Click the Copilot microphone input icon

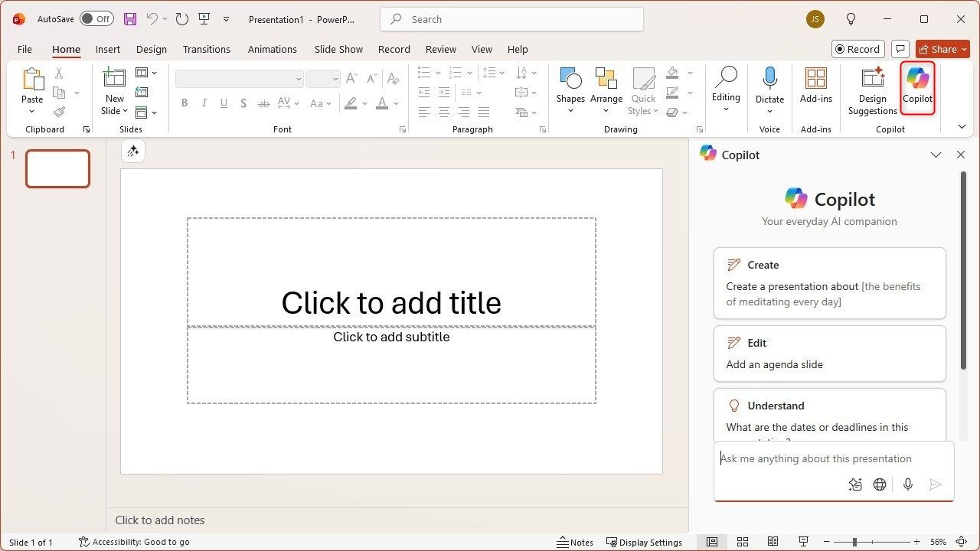coord(908,484)
